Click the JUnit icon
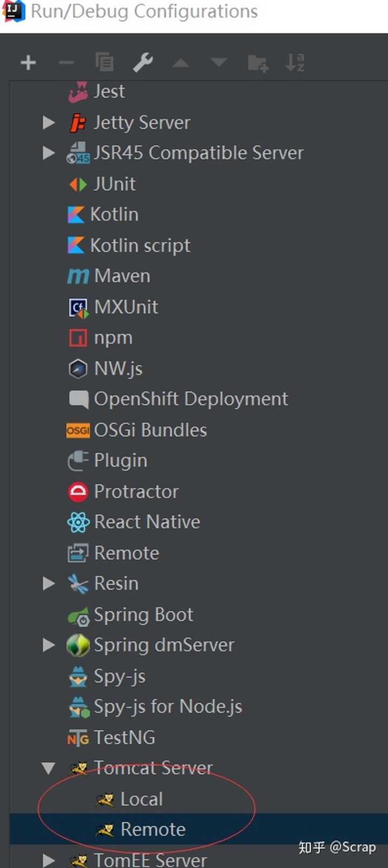Viewport: 388px width, 868px height. [x=78, y=184]
